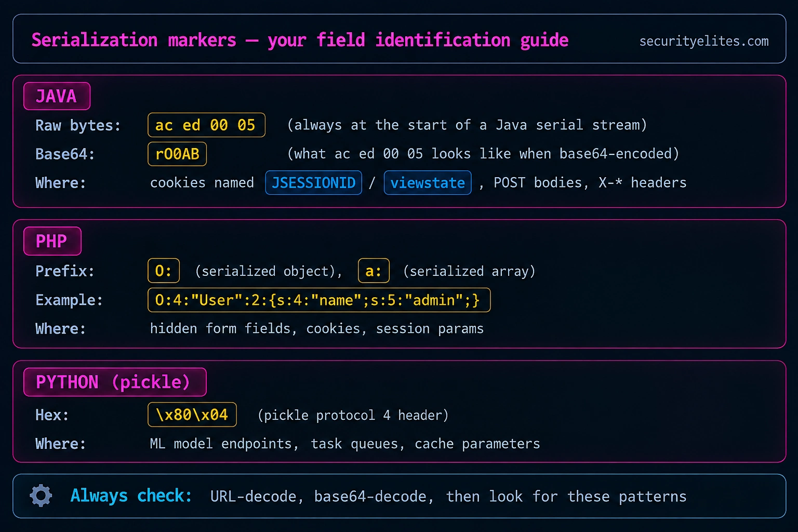Select the 'Raw bytes:' label
798x532 pixels.
coord(78,125)
